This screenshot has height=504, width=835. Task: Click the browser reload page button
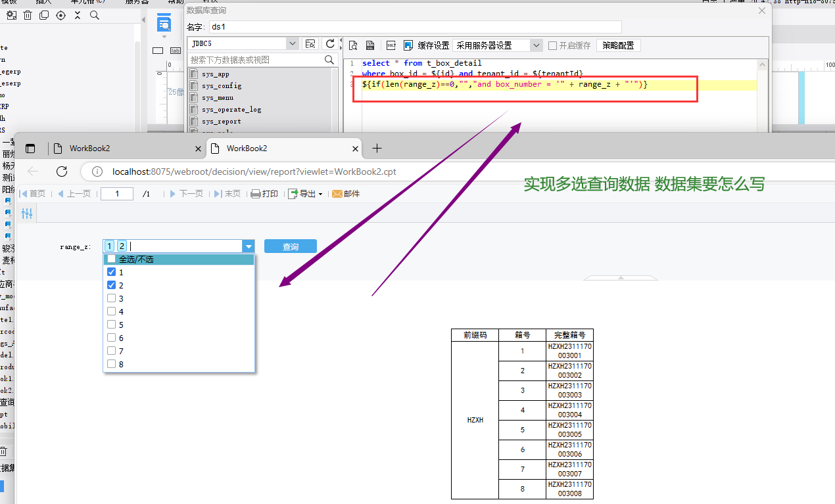(x=62, y=172)
